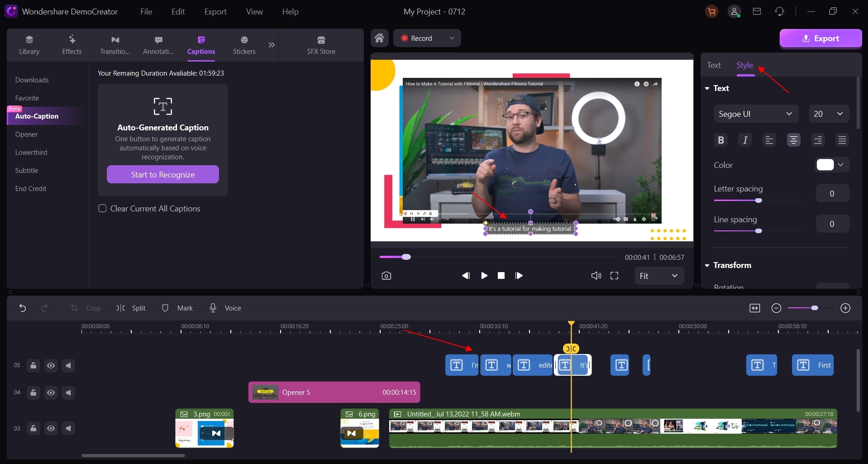This screenshot has height=464, width=868.
Task: Stop the preview playback
Action: tap(501, 276)
